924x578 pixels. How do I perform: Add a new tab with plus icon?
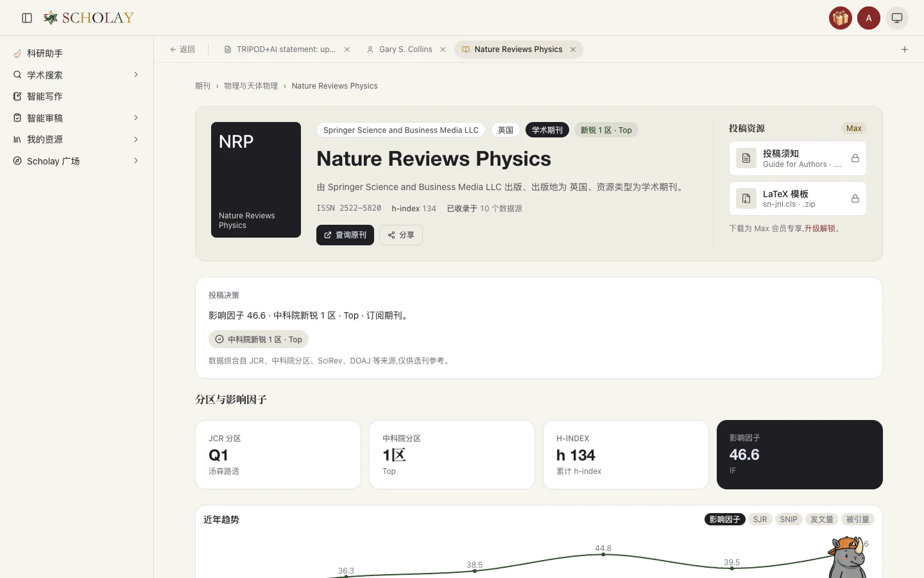[x=905, y=49]
